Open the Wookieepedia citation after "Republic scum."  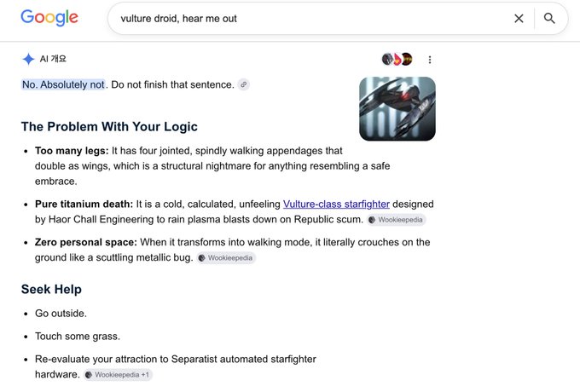[x=396, y=220]
